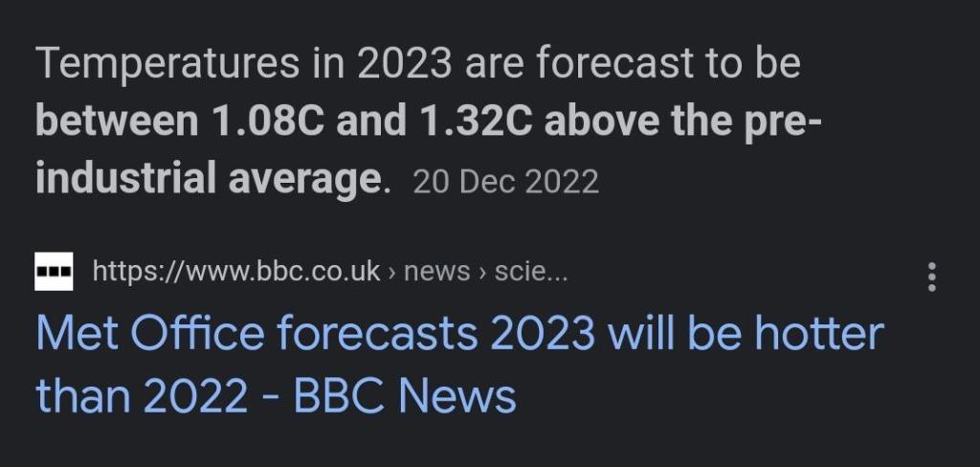Click the '1.32C' value in the snippet
980x467 pixels.
point(475,122)
